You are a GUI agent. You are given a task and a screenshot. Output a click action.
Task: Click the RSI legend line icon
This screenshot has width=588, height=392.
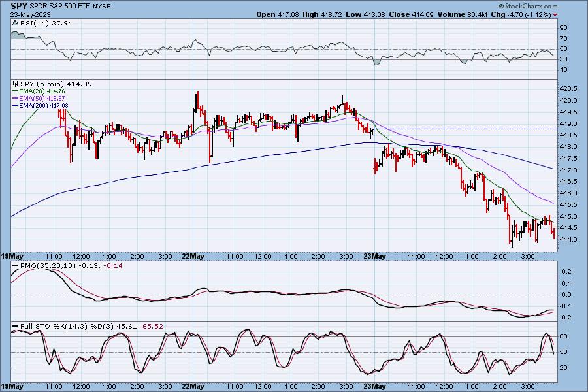click(x=16, y=23)
